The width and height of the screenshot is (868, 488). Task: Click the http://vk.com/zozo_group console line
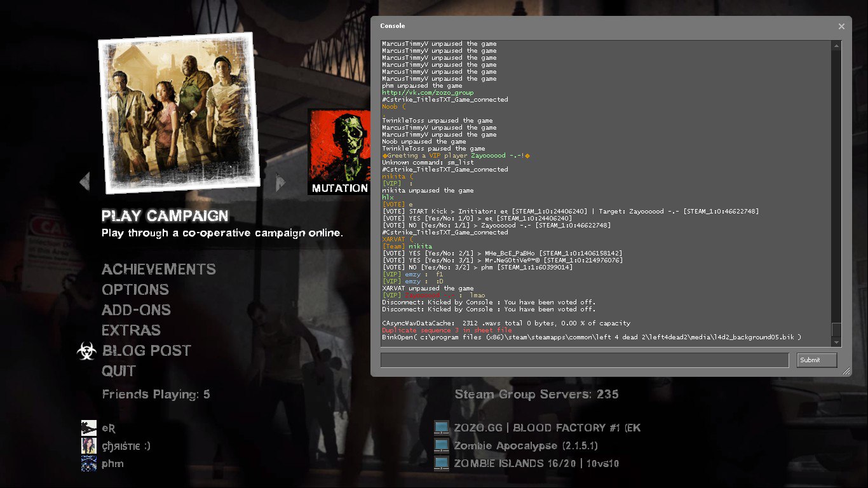(x=428, y=93)
